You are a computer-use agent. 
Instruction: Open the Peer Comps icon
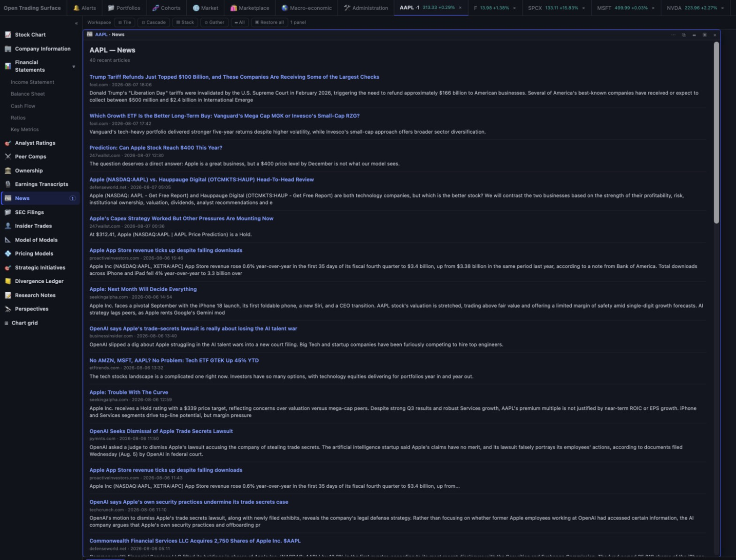[8, 157]
